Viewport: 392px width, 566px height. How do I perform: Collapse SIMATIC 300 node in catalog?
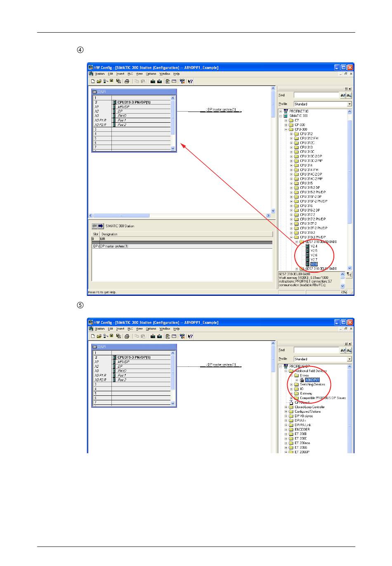[281, 116]
